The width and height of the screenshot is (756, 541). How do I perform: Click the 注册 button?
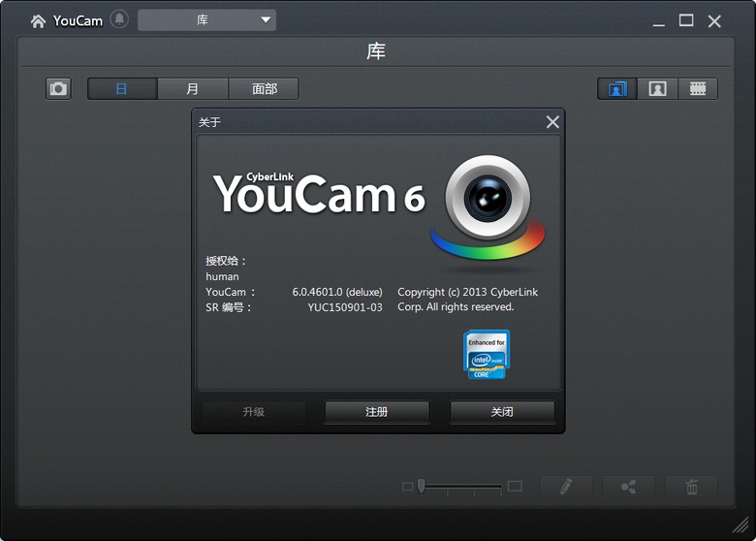[x=377, y=412]
